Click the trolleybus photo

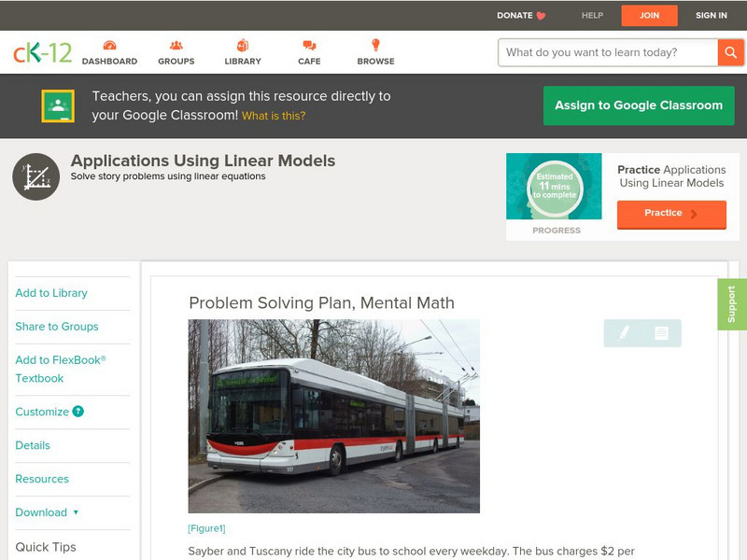[334, 415]
